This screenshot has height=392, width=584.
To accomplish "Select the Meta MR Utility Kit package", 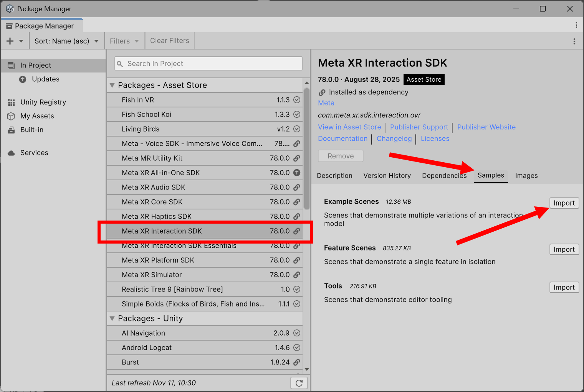I will [205, 158].
